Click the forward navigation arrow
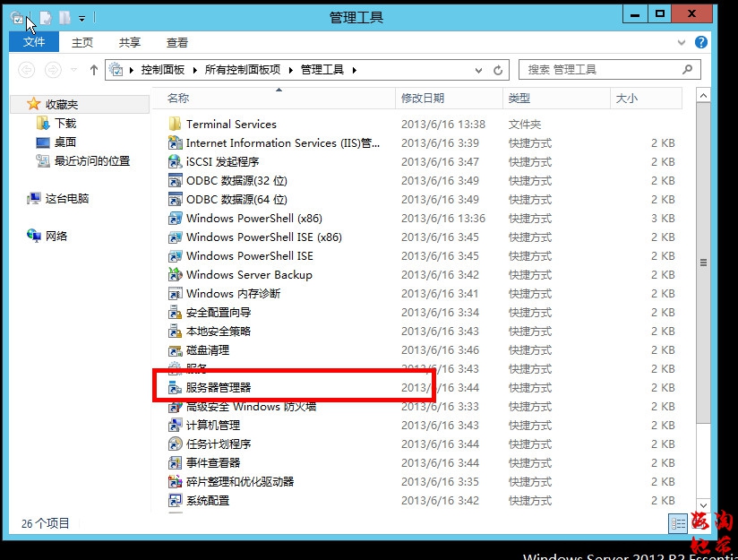738x560 pixels. coord(53,70)
